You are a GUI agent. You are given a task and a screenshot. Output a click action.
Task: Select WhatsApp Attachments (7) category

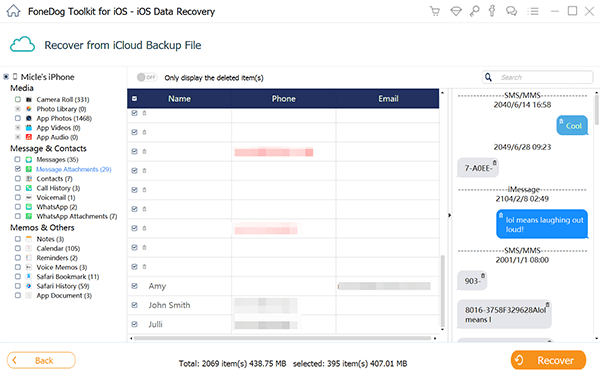click(x=77, y=216)
